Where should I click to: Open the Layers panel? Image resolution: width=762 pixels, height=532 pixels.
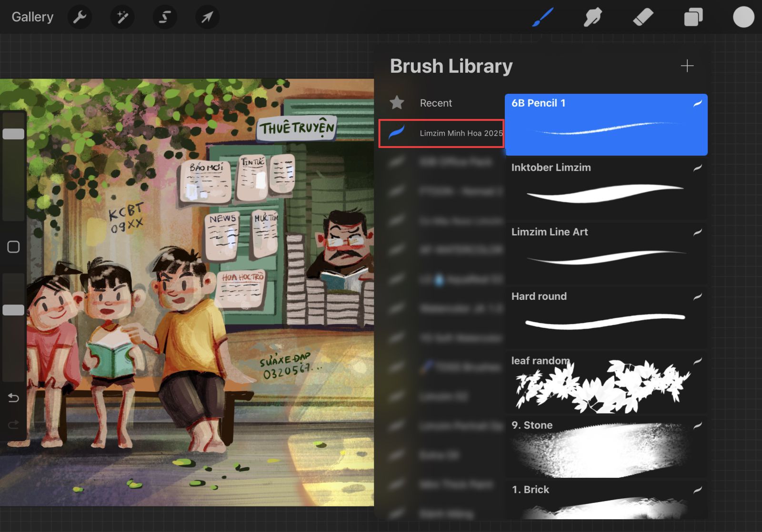(x=693, y=17)
